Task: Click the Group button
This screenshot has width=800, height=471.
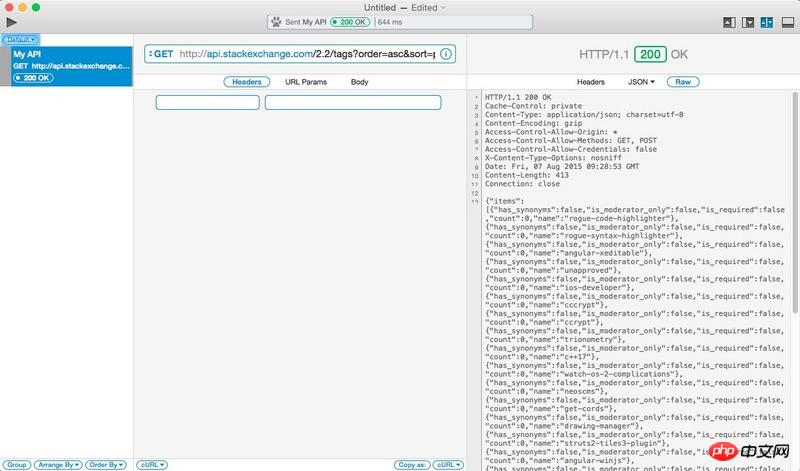Action: point(16,465)
